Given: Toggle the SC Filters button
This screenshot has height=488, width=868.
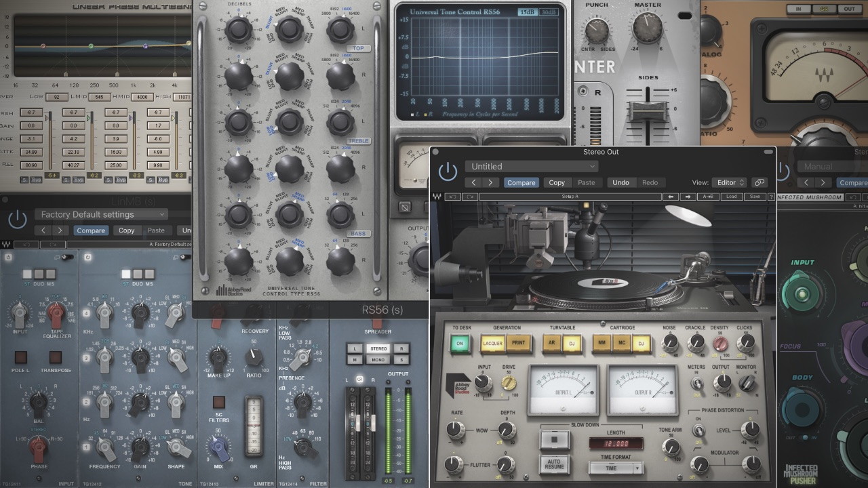Looking at the screenshot, I should point(219,402).
